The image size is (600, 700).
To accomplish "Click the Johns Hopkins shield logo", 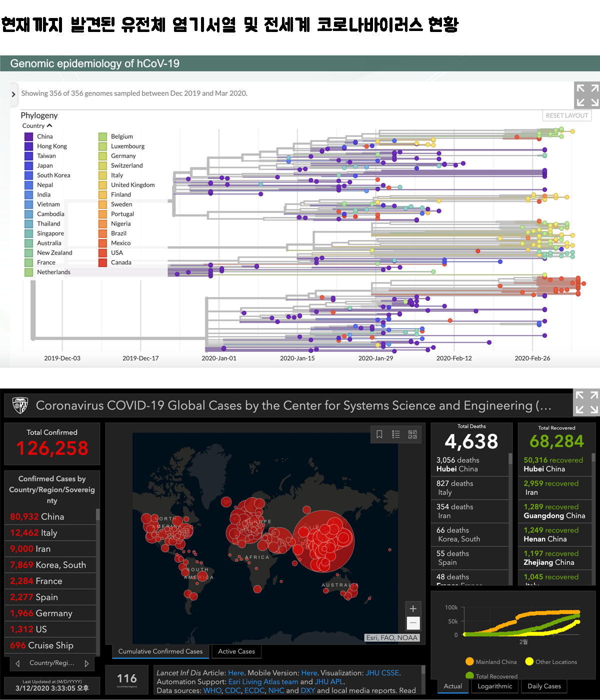I will 20,405.
